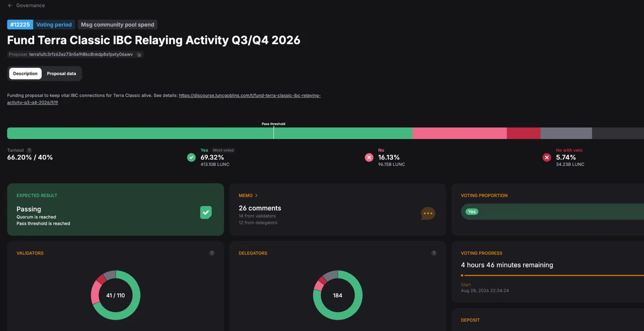
Task: Click the pink No segment of vote bar
Action: coord(459,133)
